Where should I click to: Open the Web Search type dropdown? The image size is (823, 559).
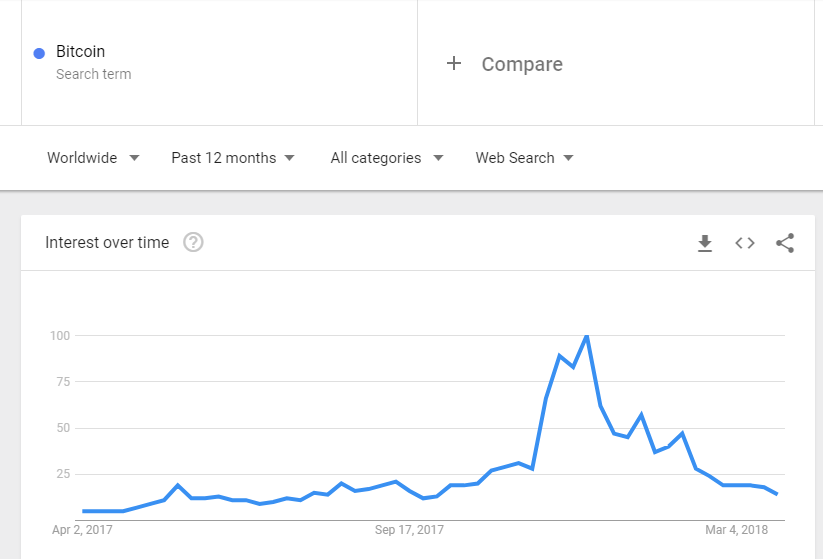click(524, 158)
